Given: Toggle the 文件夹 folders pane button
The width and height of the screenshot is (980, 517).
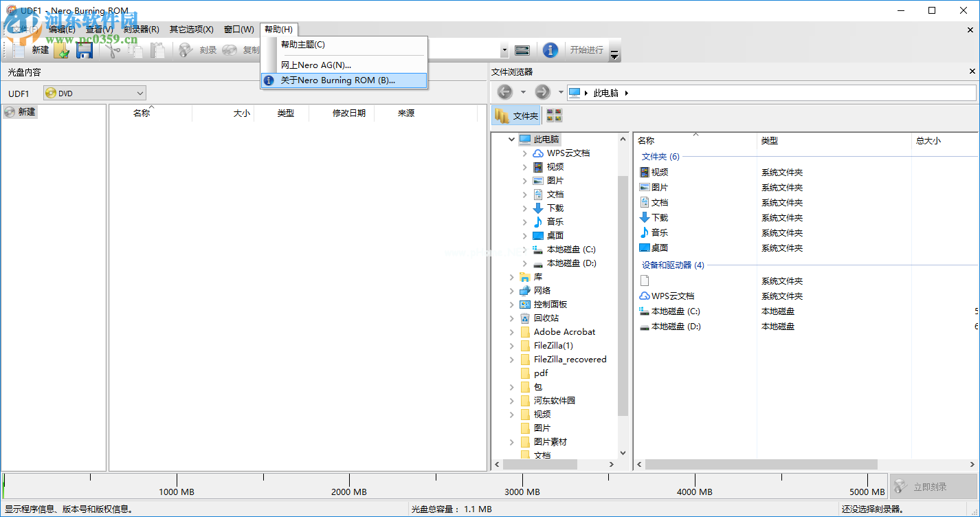Looking at the screenshot, I should click(x=517, y=115).
